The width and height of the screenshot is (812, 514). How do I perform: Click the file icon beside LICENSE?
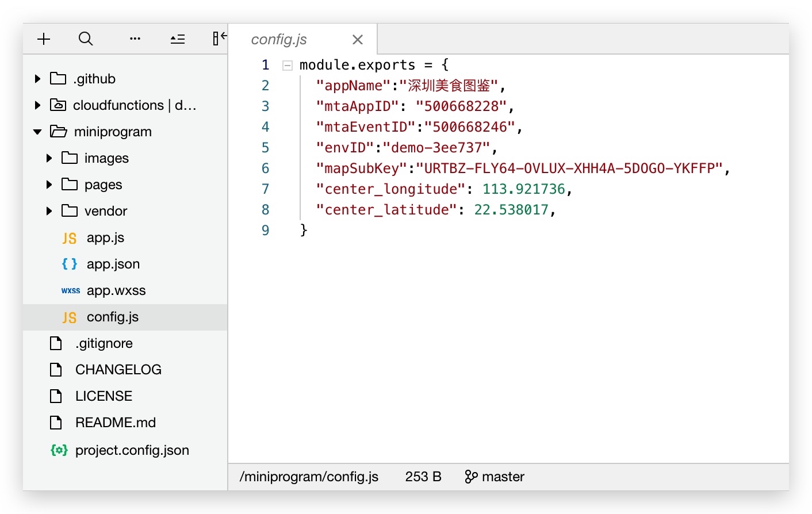(x=56, y=396)
